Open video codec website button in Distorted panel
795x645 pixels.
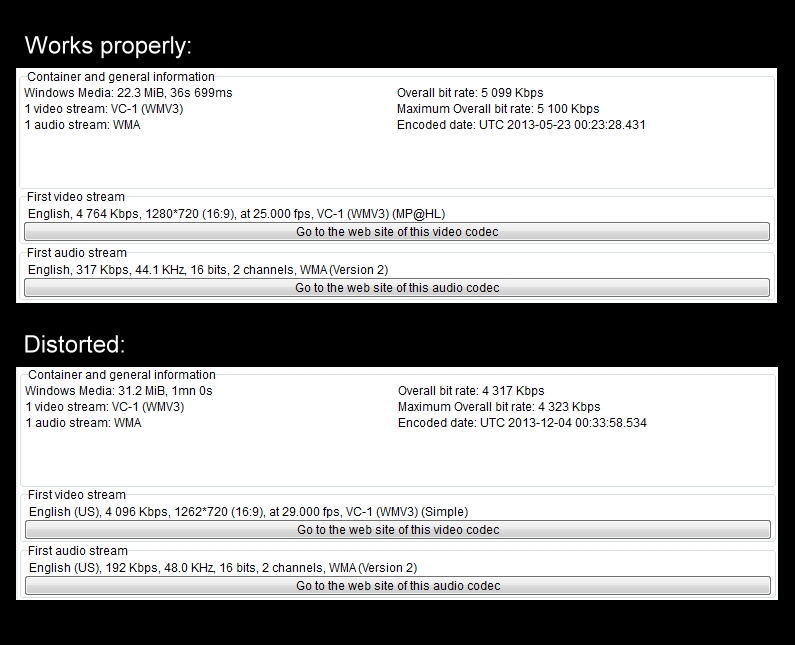[x=397, y=530]
